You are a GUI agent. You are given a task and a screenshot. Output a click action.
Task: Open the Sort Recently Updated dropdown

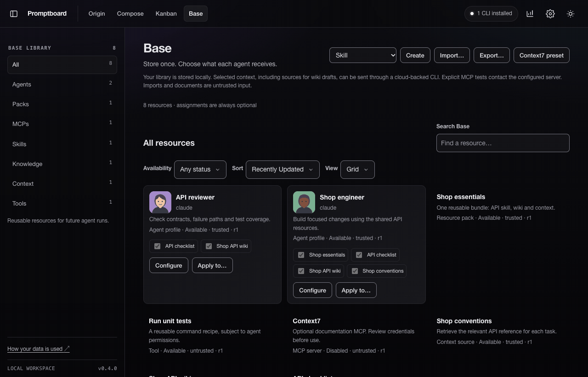tap(283, 170)
